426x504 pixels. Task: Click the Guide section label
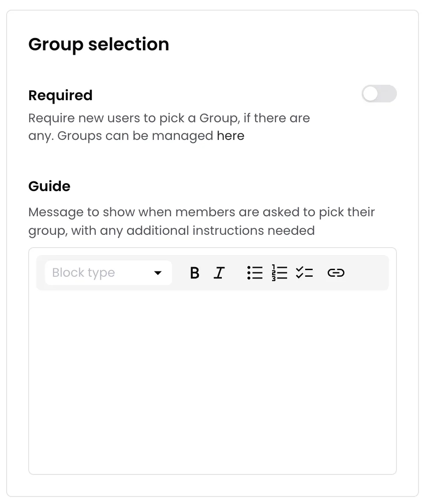(x=49, y=186)
